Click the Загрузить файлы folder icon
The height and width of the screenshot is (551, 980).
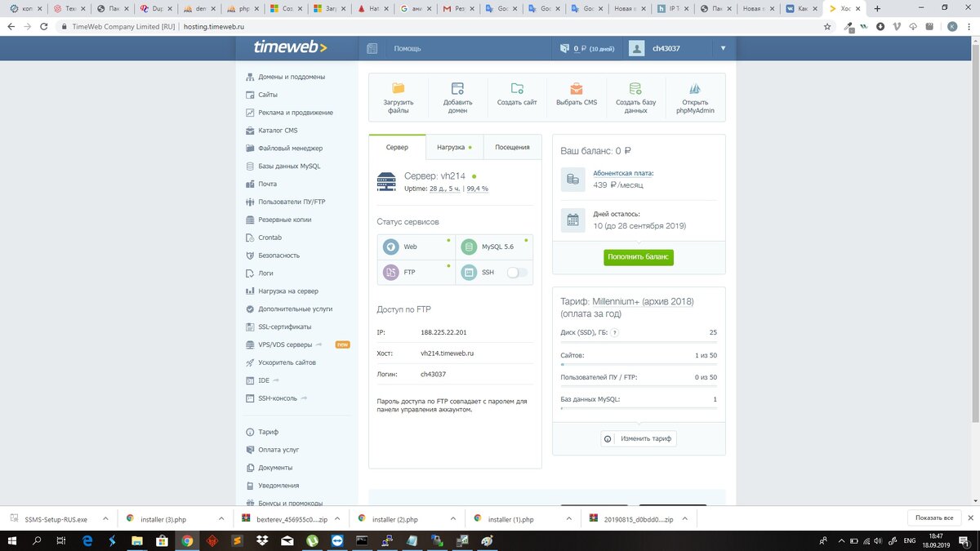coord(399,88)
